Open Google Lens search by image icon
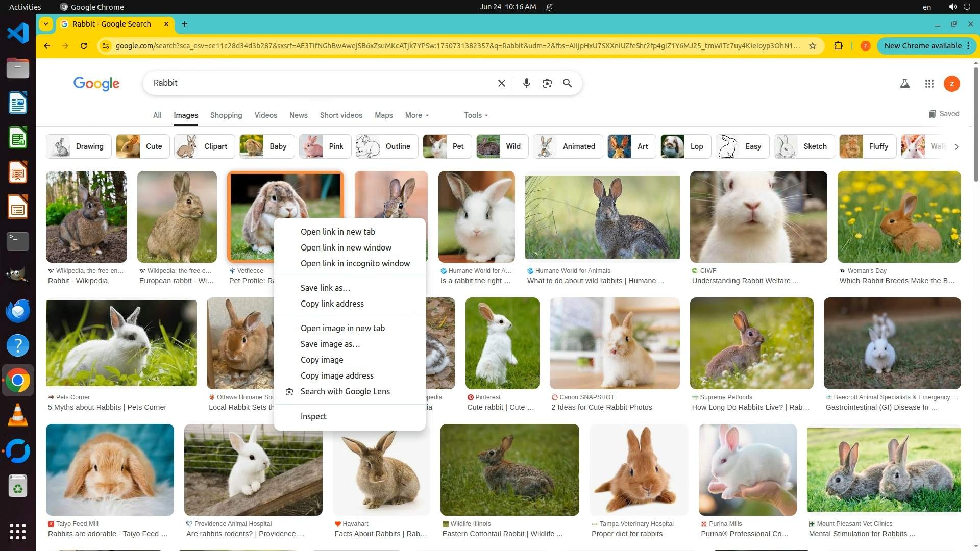The width and height of the screenshot is (980, 551). coord(547,83)
